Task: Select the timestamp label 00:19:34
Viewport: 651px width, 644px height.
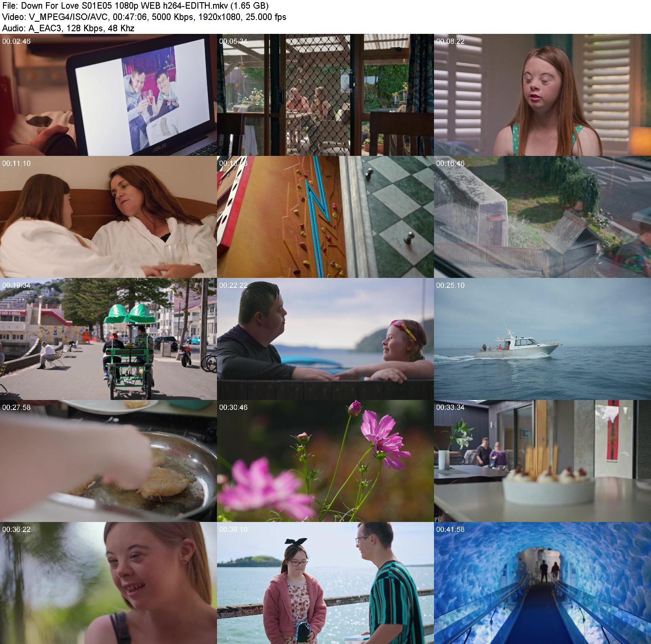Action: click(16, 285)
